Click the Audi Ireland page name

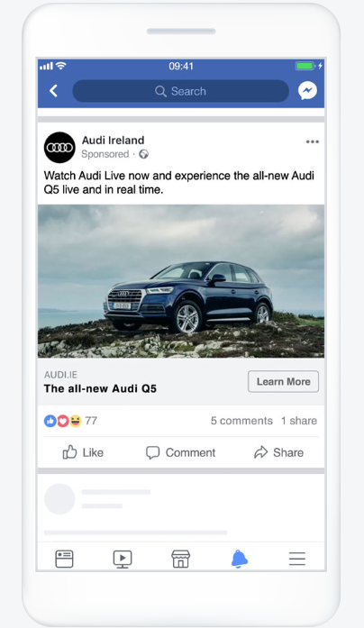tap(113, 141)
